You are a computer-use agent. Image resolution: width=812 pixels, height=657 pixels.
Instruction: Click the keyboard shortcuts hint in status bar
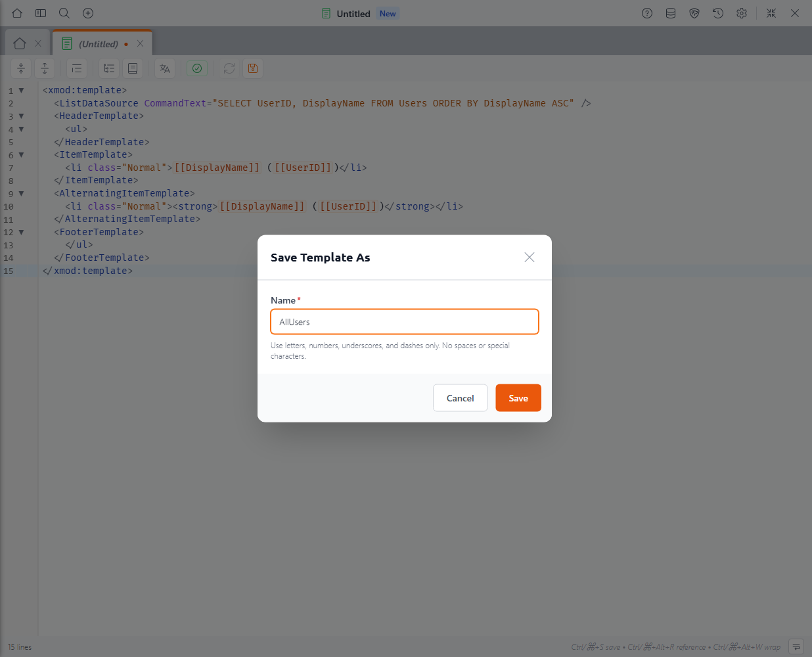coord(676,647)
